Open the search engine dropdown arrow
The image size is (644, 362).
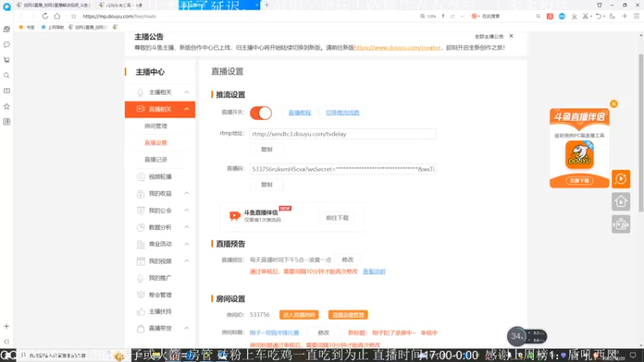point(479,16)
